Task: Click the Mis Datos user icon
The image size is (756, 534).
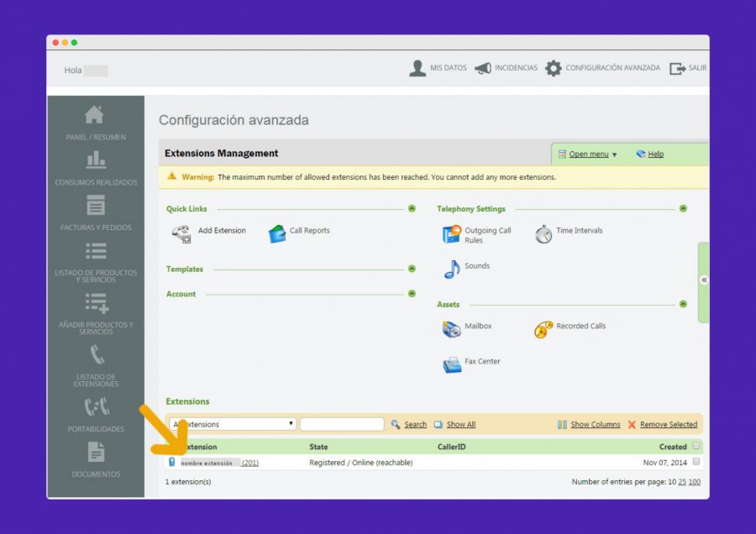Action: 417,69
